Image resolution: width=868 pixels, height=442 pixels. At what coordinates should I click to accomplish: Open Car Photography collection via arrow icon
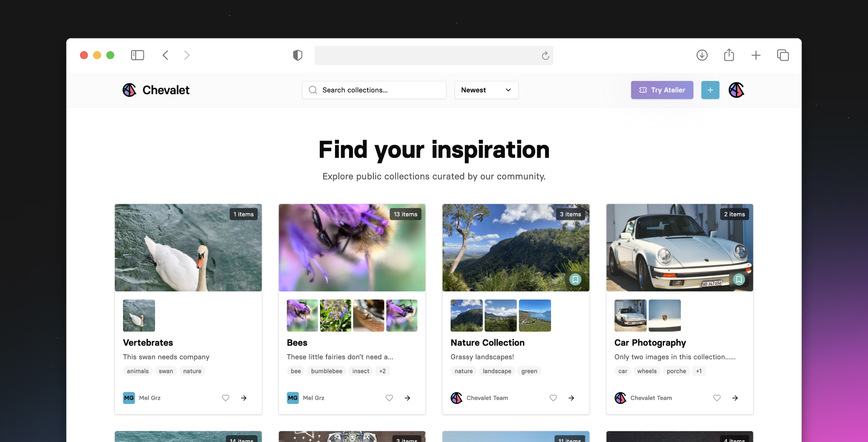pyautogui.click(x=735, y=398)
